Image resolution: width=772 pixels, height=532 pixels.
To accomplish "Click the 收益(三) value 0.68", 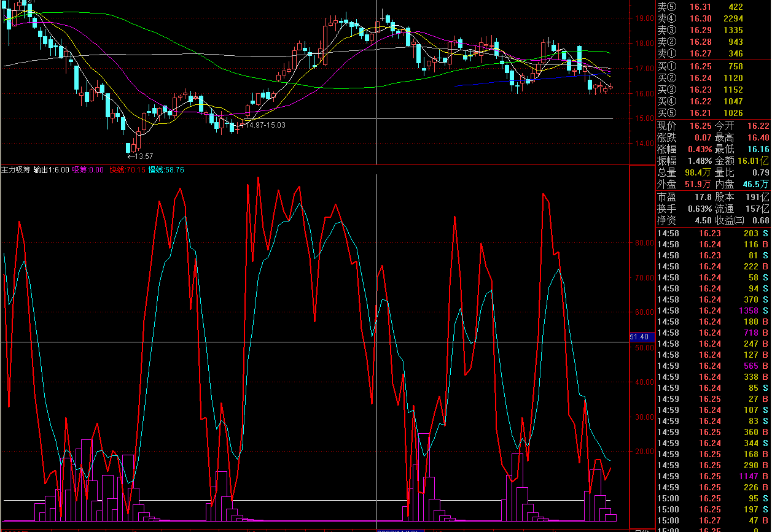I will pyautogui.click(x=760, y=221).
